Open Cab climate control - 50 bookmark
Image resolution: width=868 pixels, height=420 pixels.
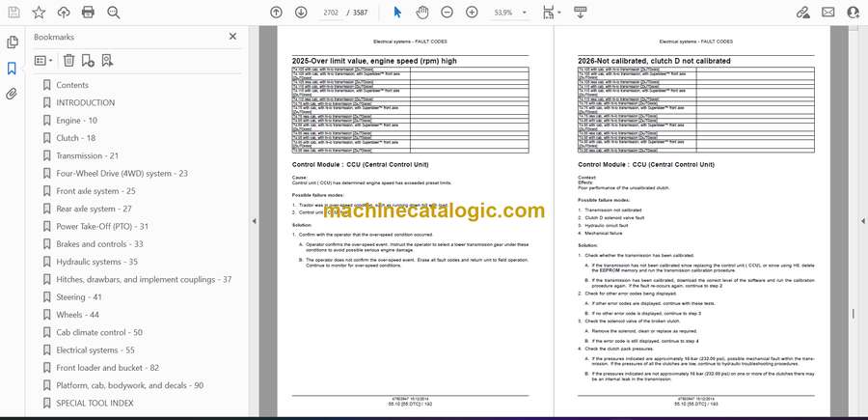tap(99, 332)
